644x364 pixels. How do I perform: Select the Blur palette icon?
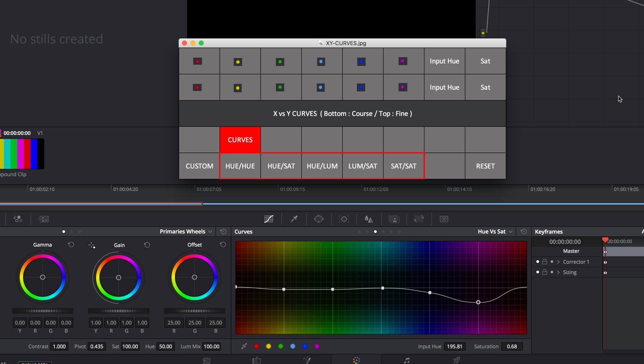369,219
